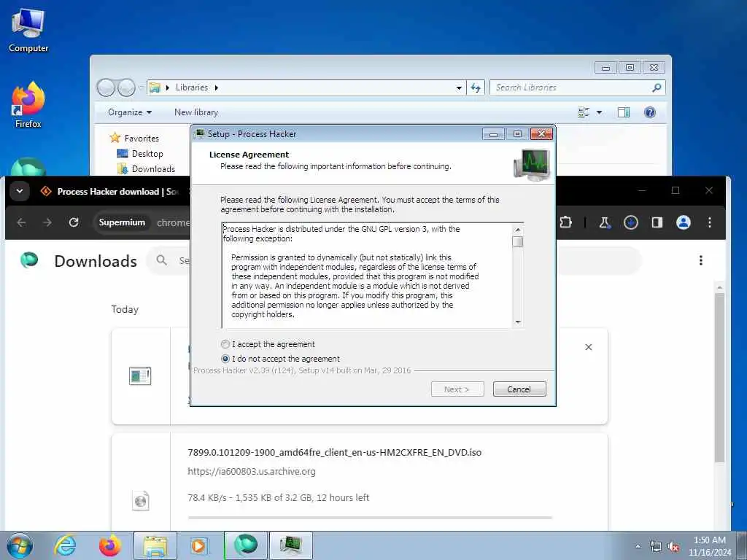Click Explorer forward navigation button
Viewport: 747px width, 560px height.
tap(126, 87)
